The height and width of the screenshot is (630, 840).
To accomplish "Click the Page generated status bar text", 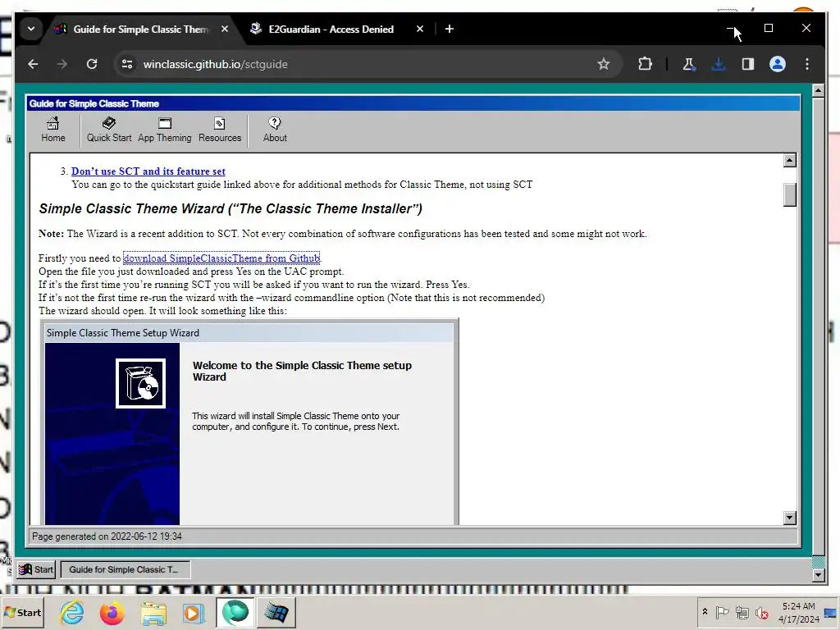I will pyautogui.click(x=107, y=536).
